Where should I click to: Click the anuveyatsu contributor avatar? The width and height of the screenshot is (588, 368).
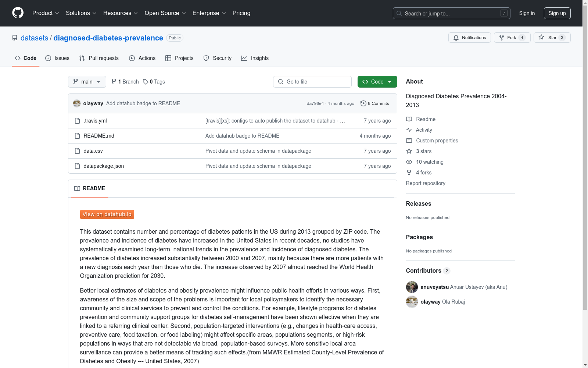pos(412,287)
